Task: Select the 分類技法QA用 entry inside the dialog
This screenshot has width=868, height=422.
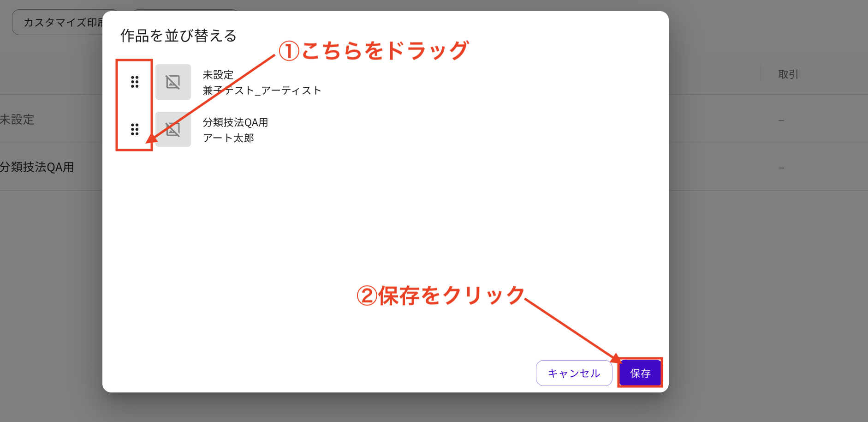Action: (x=236, y=122)
